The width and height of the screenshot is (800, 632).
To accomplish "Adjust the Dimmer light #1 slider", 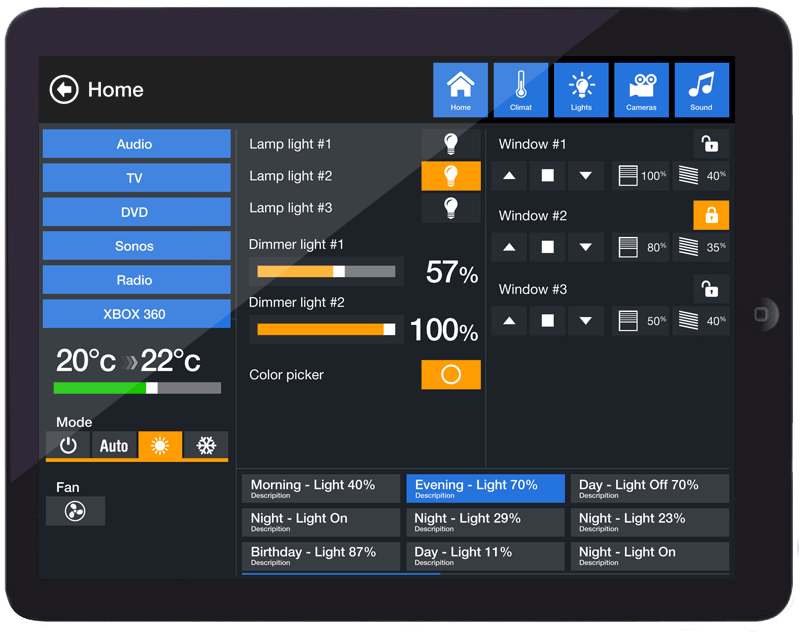I will (x=326, y=271).
